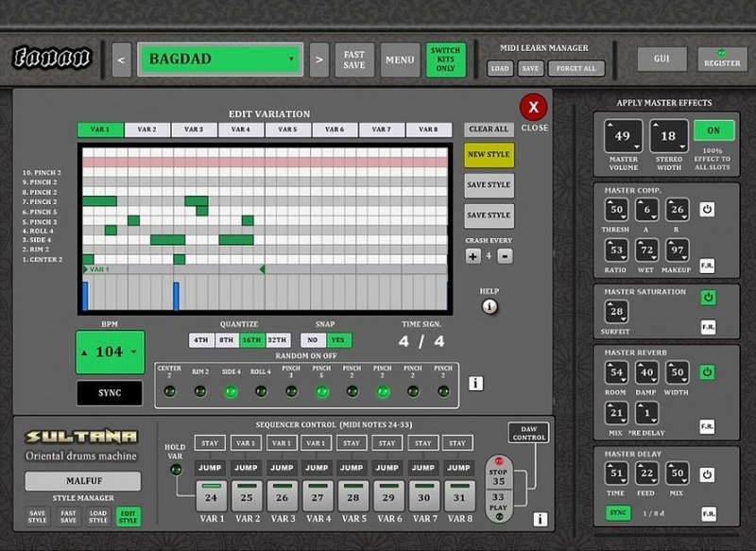Hit the Stop 35 transport button

[499, 474]
